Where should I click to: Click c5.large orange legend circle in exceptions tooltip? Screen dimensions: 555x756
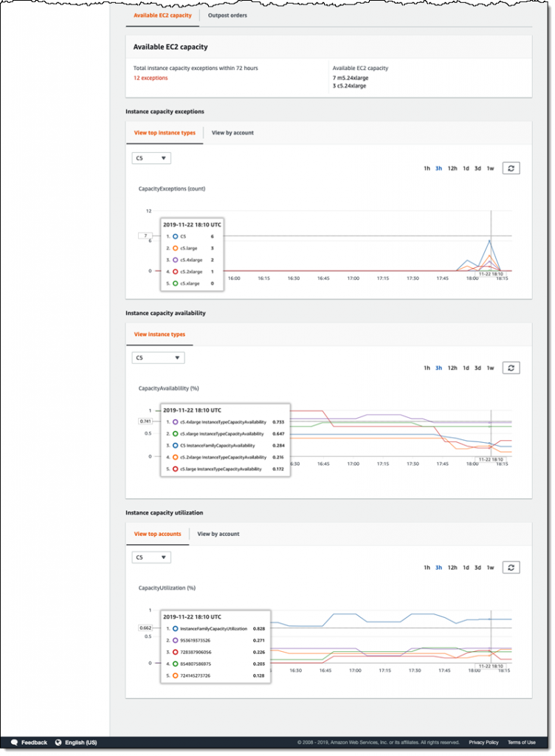click(176, 248)
